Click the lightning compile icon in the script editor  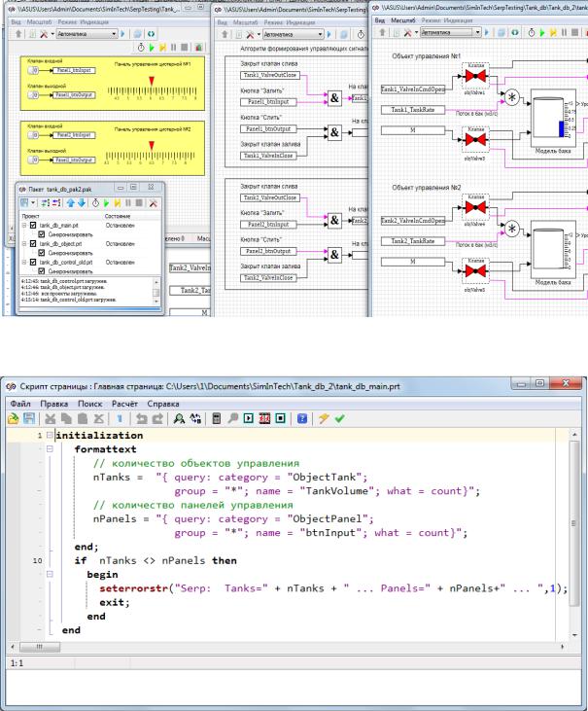[x=324, y=418]
